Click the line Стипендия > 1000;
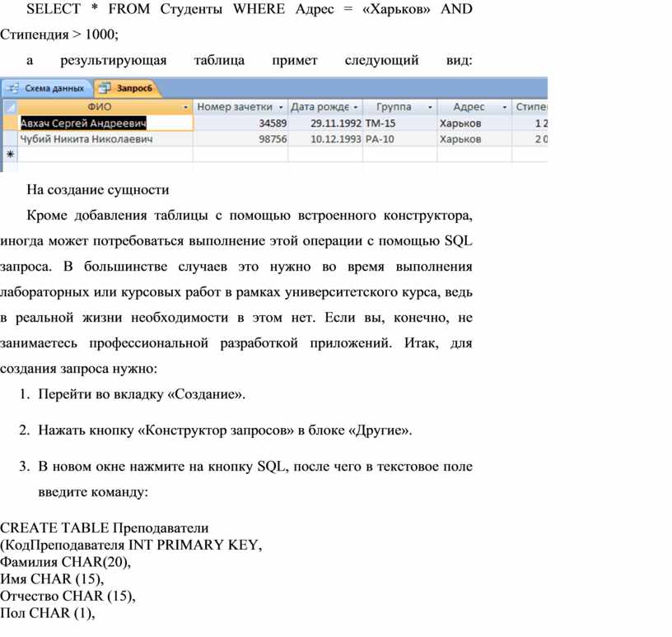This screenshot has width=672, height=637. point(59,35)
